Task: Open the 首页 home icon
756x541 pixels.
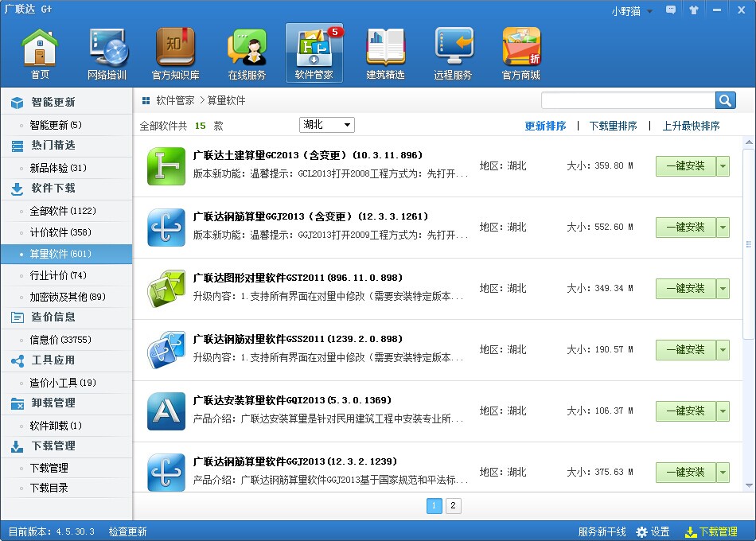Action: (40, 54)
